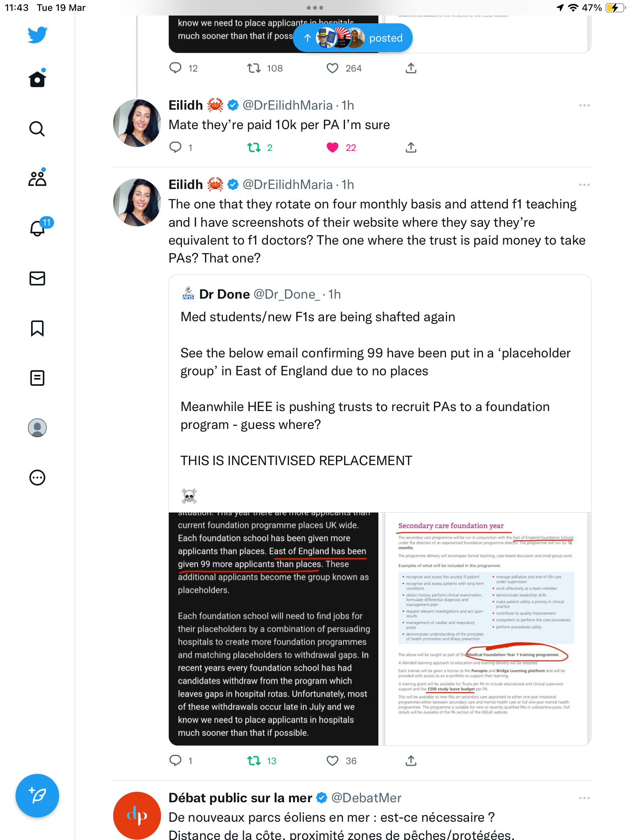Compose a new tweet with blue button
This screenshot has height=840, width=630.
coord(37,796)
